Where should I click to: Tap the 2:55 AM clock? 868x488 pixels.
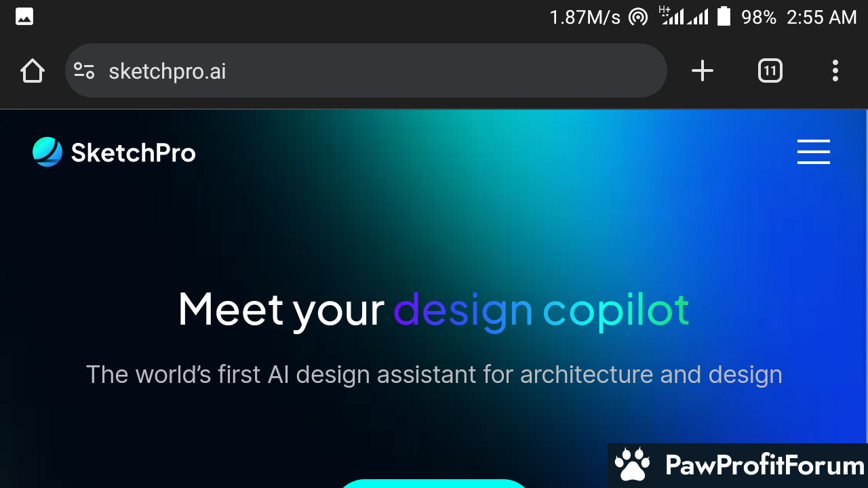[822, 17]
